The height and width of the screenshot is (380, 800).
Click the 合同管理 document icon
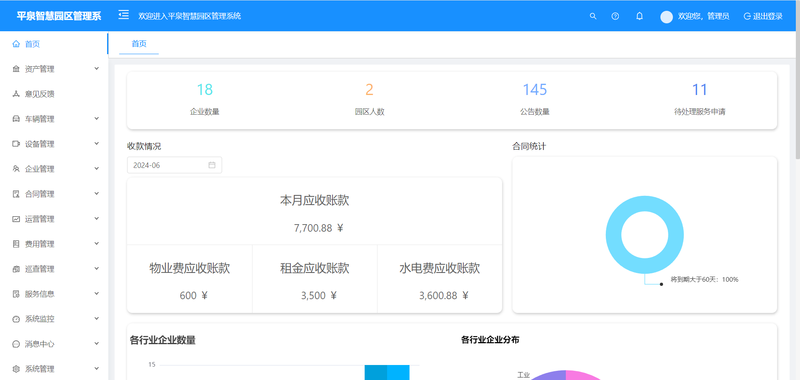pos(16,194)
